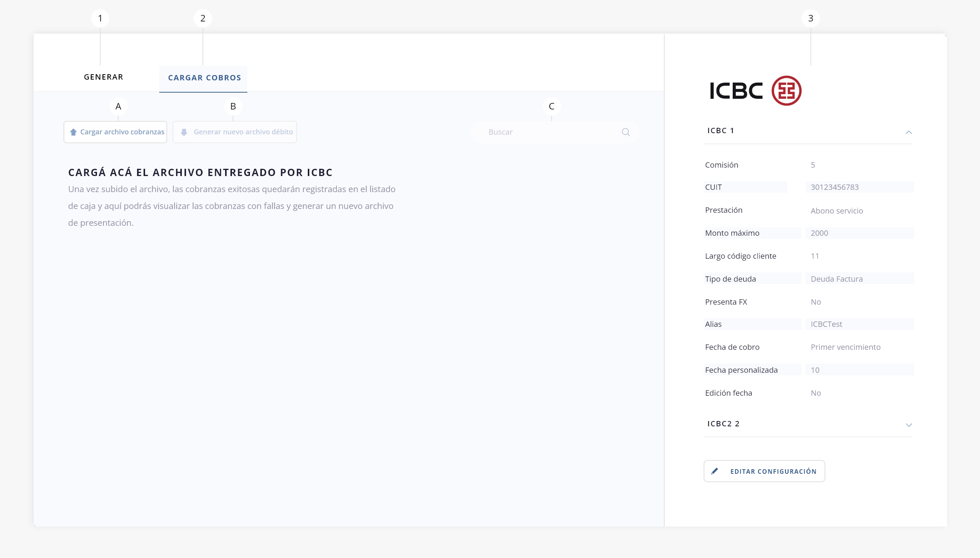
Task: Expand the ICBC2 2 section chevron
Action: pyautogui.click(x=909, y=425)
